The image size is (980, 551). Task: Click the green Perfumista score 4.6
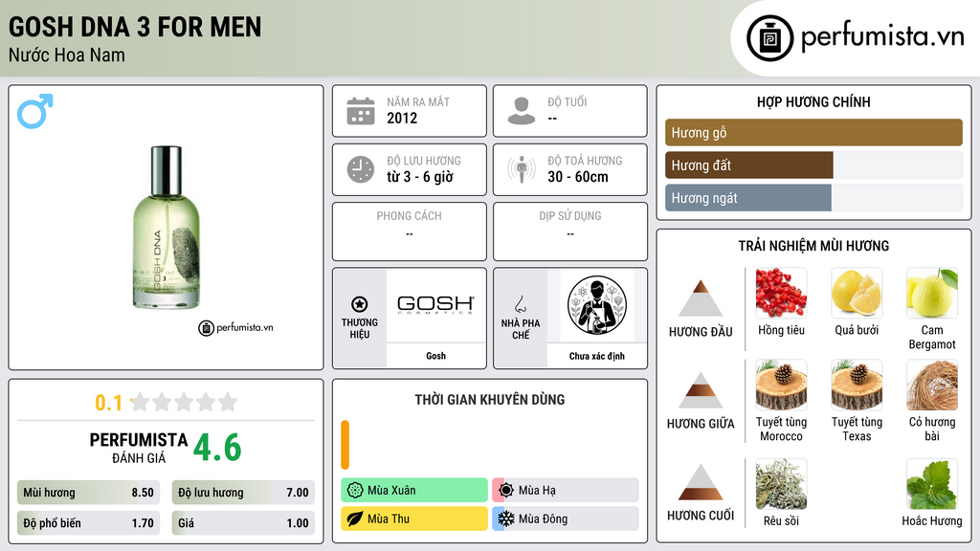[217, 448]
